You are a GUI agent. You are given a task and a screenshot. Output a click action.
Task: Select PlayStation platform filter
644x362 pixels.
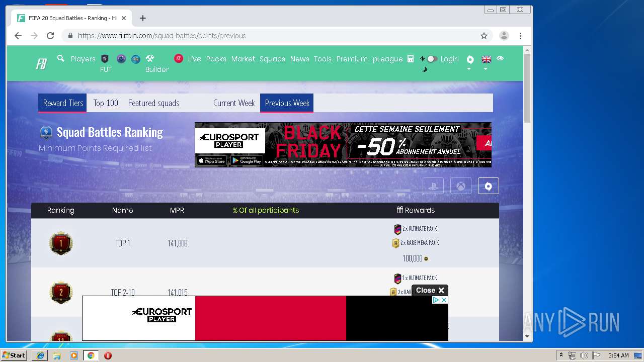click(433, 186)
